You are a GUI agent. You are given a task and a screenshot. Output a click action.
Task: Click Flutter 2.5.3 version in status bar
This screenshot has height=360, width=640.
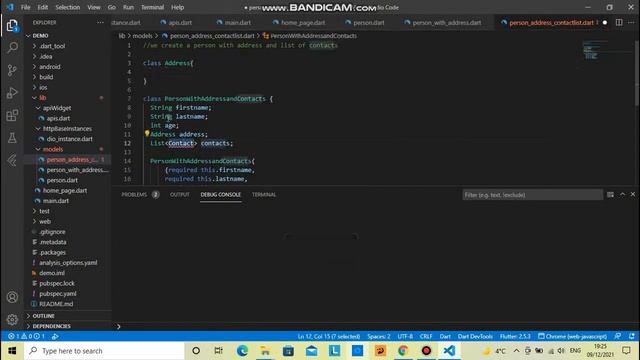click(515, 336)
